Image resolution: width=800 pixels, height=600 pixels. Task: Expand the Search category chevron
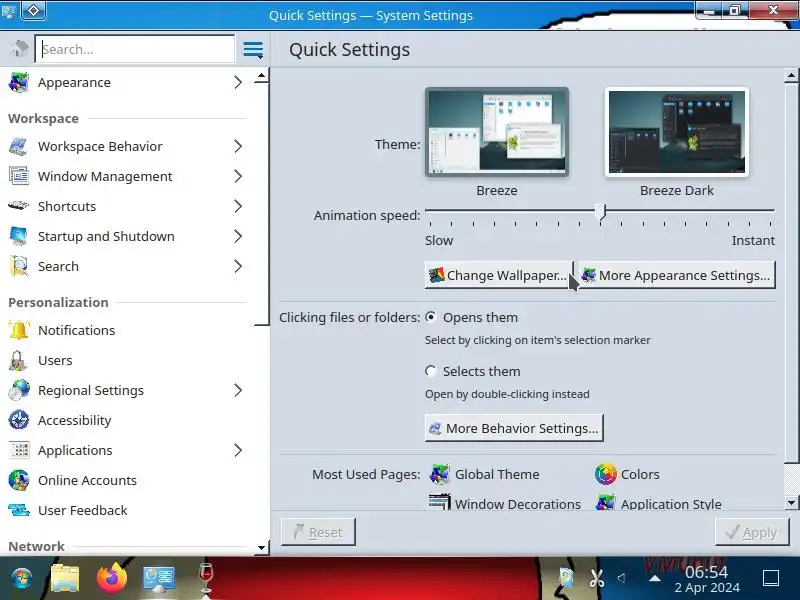(x=238, y=266)
